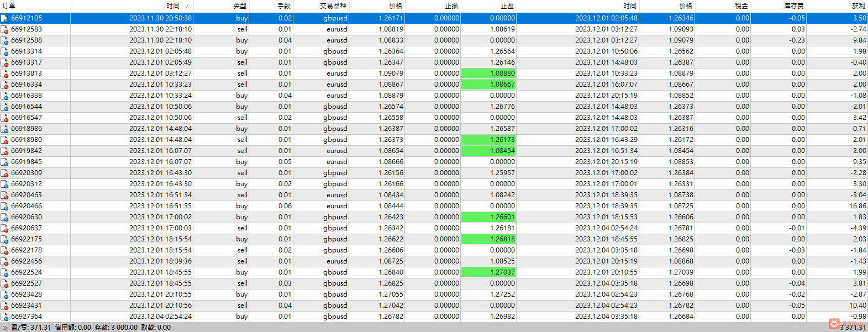
Task: Select the lot size 0.05
Action: click(x=285, y=162)
